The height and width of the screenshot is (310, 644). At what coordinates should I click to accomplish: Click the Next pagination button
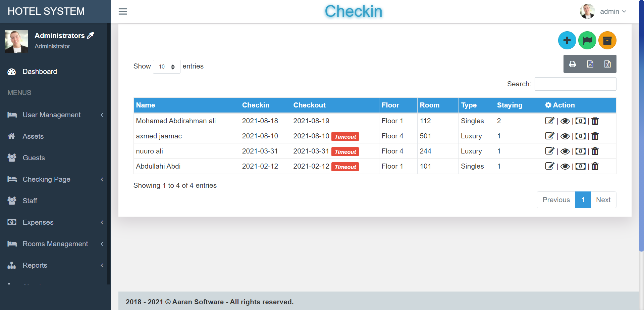603,200
